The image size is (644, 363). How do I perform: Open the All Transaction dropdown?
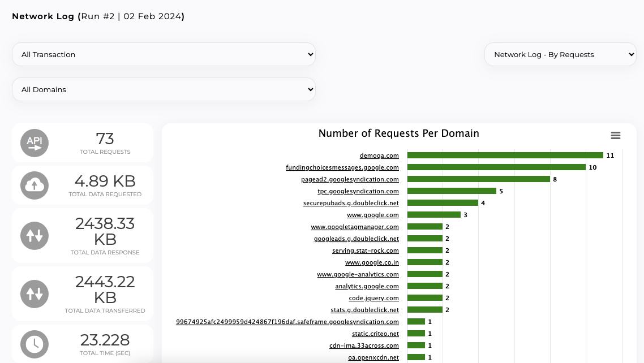(x=164, y=54)
